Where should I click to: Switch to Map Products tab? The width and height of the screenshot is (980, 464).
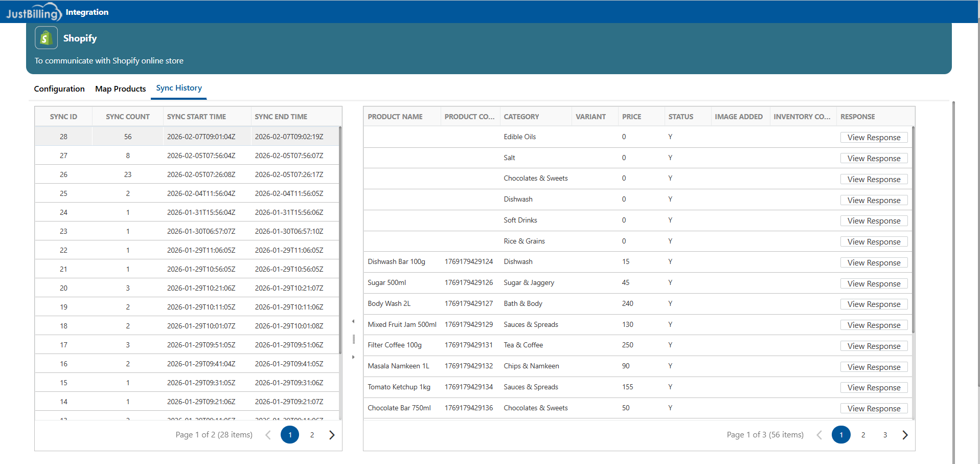click(120, 89)
